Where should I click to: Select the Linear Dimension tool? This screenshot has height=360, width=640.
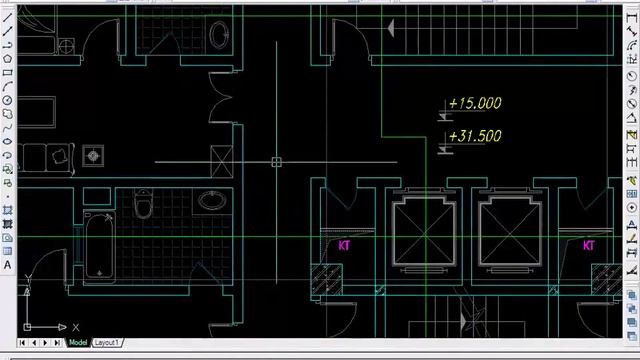632,17
